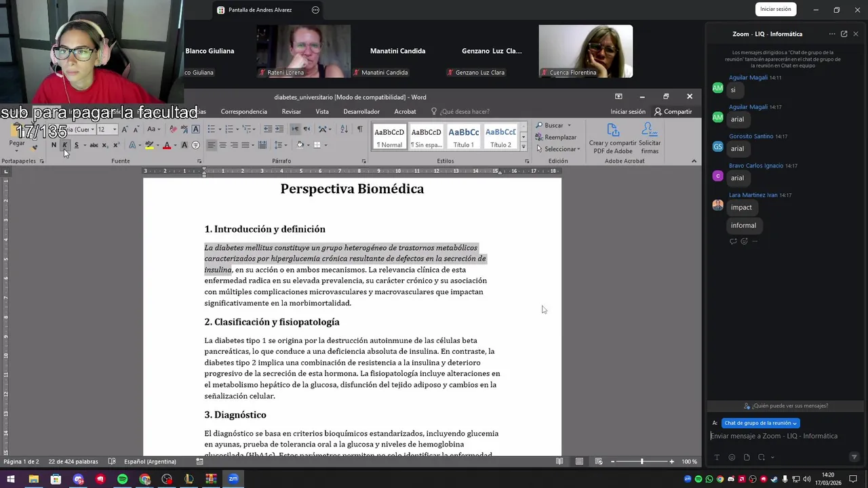Toggle underline (S) formatting button
Image resolution: width=868 pixels, height=488 pixels.
coord(76,145)
